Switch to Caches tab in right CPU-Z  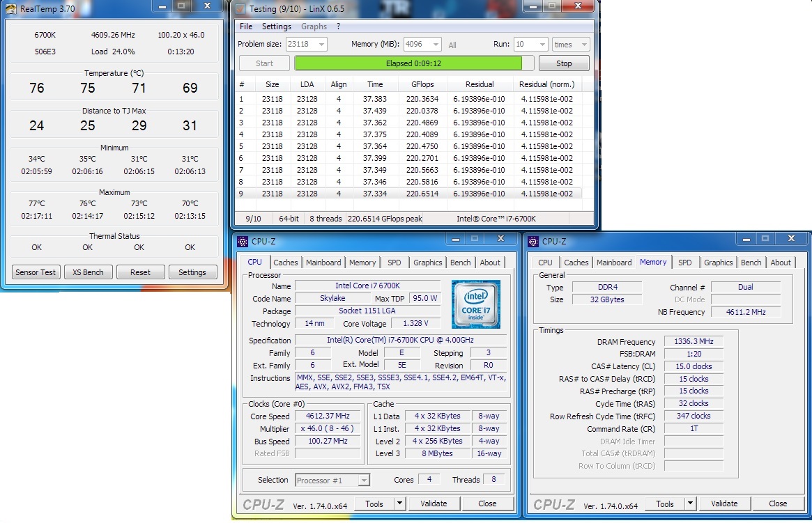coord(576,263)
